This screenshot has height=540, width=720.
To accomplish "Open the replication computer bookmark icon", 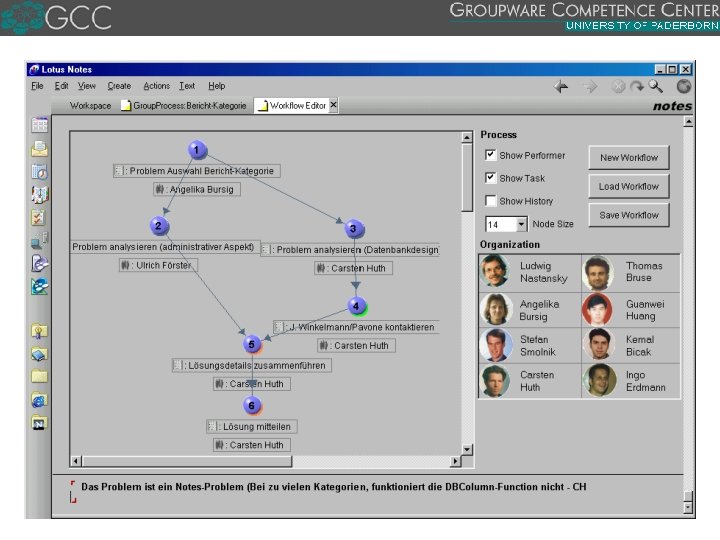I will click(x=39, y=240).
